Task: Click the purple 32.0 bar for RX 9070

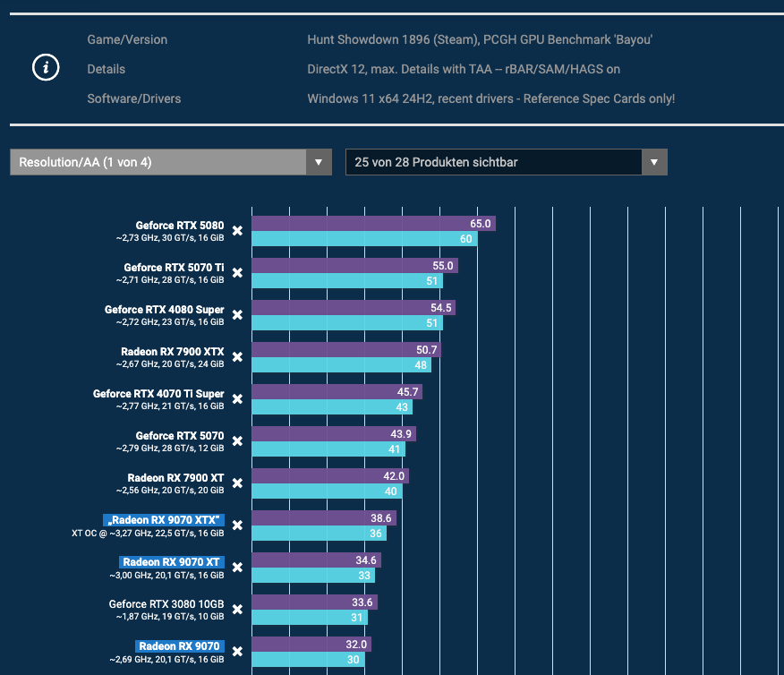Action: pos(311,644)
